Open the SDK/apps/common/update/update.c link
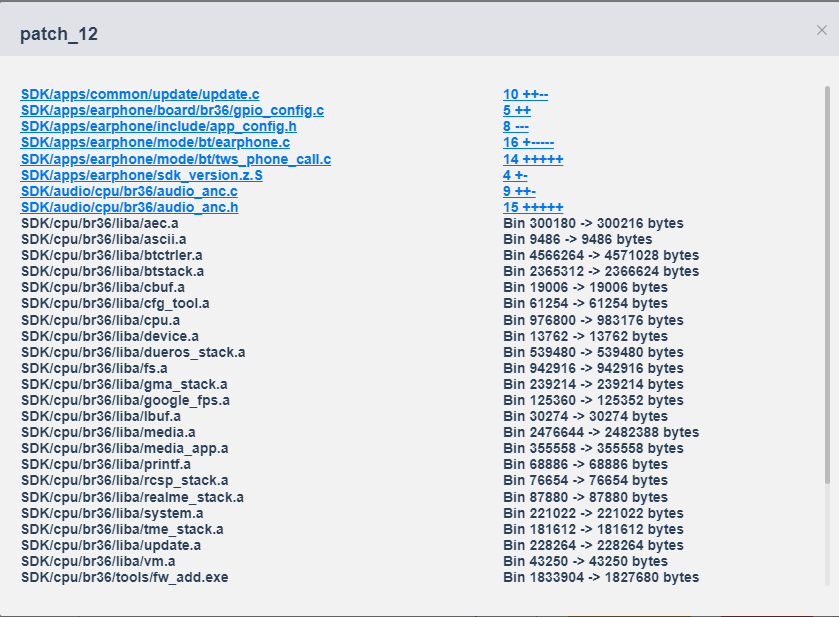Image resolution: width=839 pixels, height=617 pixels. tap(140, 94)
